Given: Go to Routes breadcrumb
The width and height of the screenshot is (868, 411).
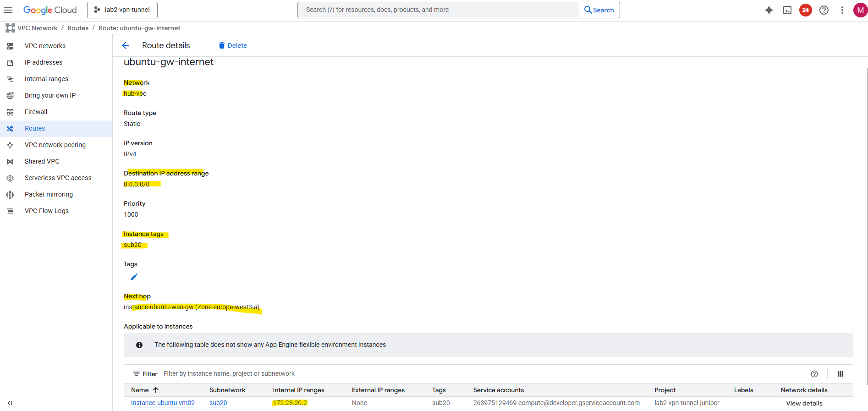Looking at the screenshot, I should click(78, 28).
